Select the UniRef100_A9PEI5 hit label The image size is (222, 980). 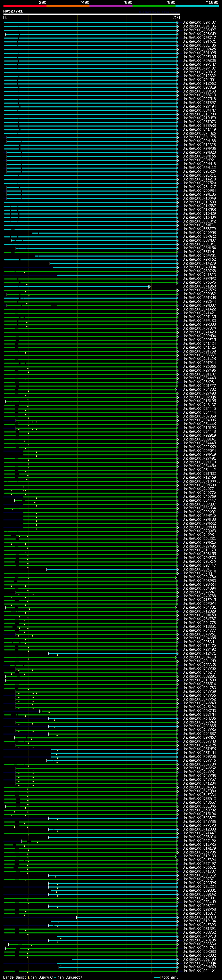(199, 340)
